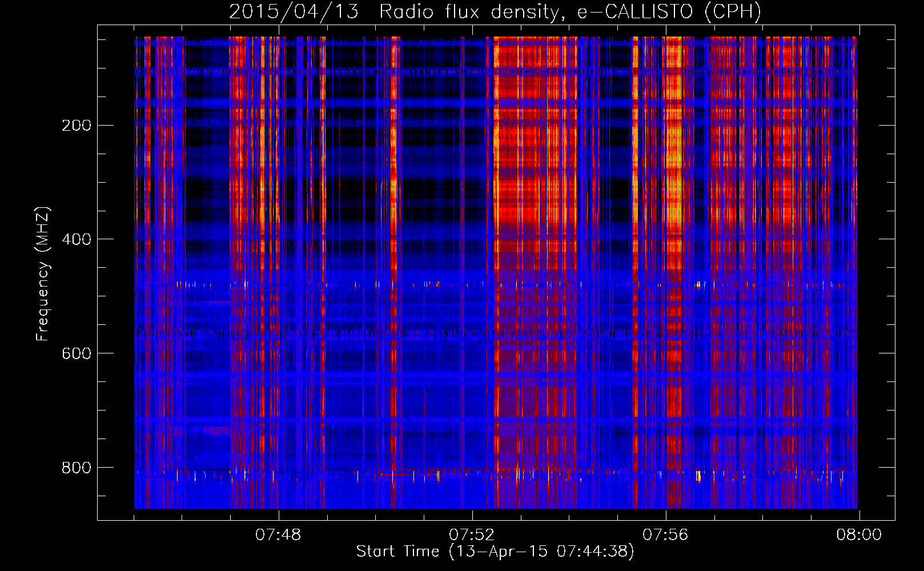Viewport: 924px width, 571px height.
Task: Click the 07:56 time tick label
Action: 665,535
